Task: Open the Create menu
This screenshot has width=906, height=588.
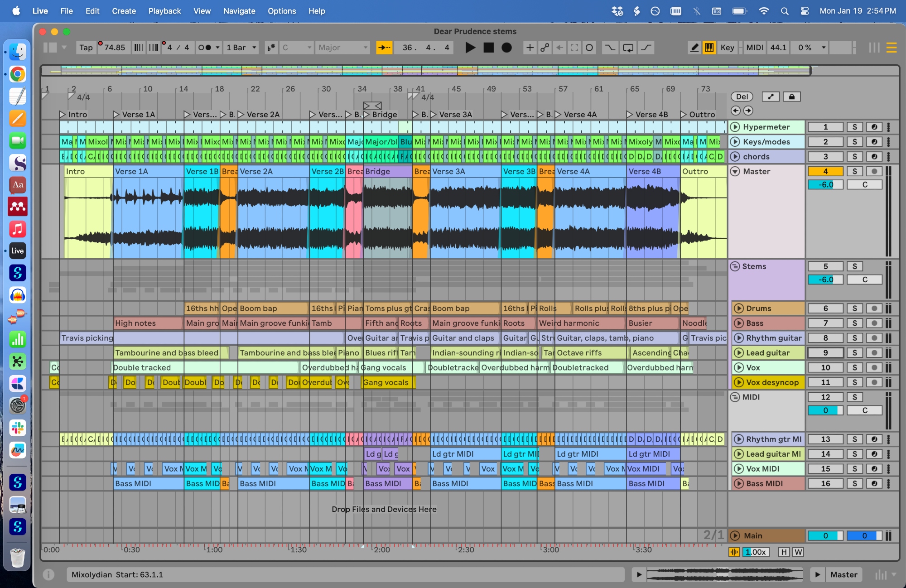Action: [124, 11]
